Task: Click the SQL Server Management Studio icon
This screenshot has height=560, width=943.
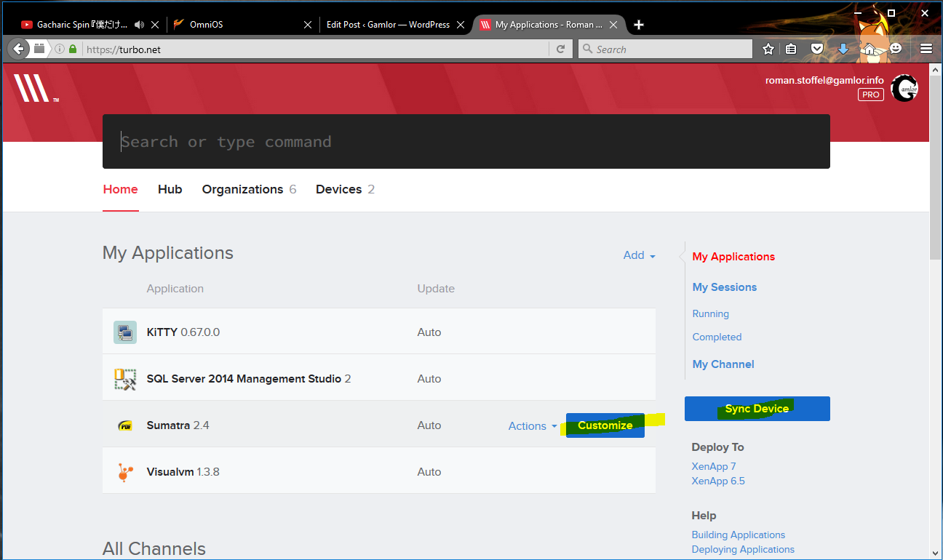Action: click(125, 379)
